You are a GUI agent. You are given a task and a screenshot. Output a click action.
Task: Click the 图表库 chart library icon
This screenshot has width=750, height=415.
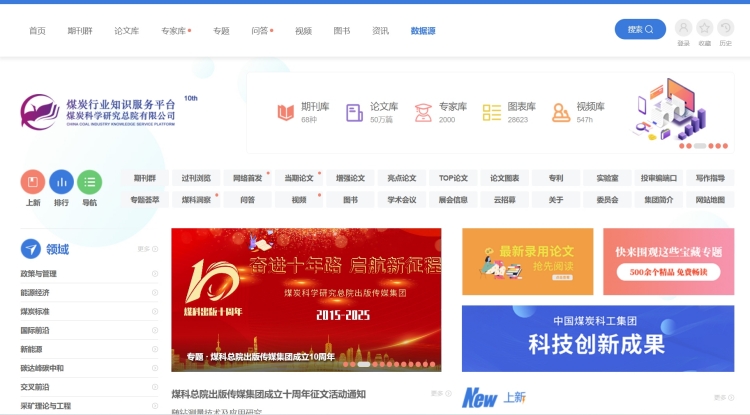point(491,112)
